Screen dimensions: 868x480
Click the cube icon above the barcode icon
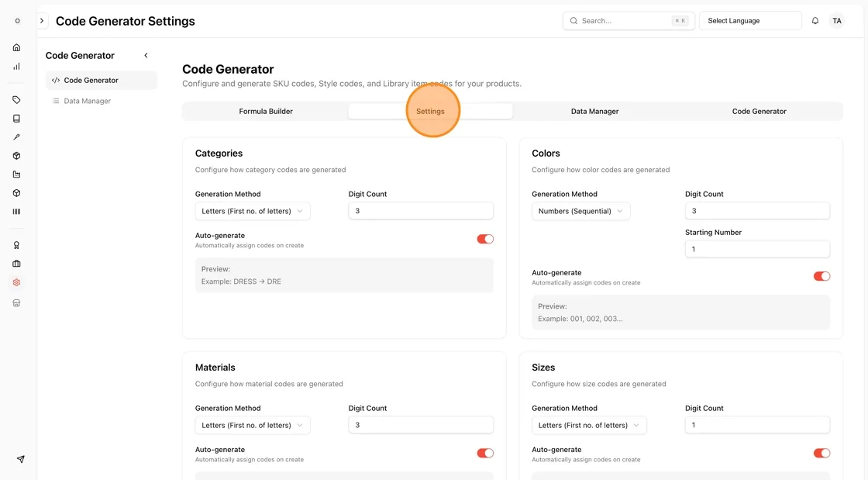pos(16,193)
